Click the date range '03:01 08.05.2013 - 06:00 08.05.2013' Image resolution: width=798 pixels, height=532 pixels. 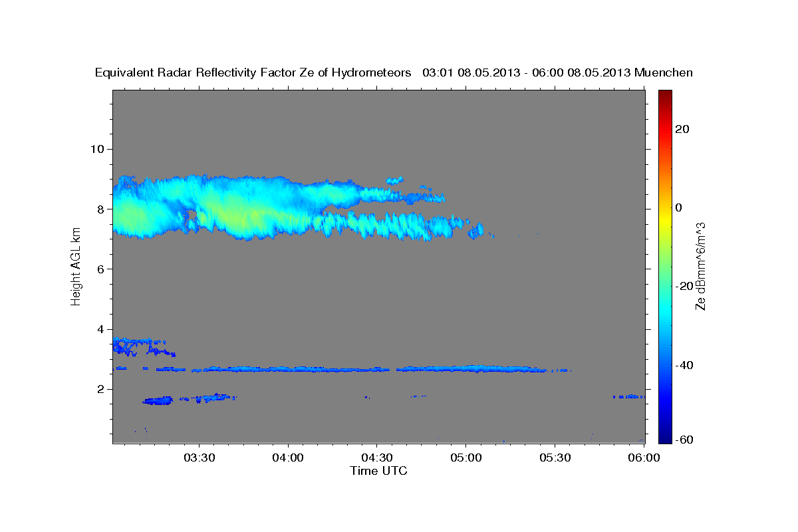point(527,73)
